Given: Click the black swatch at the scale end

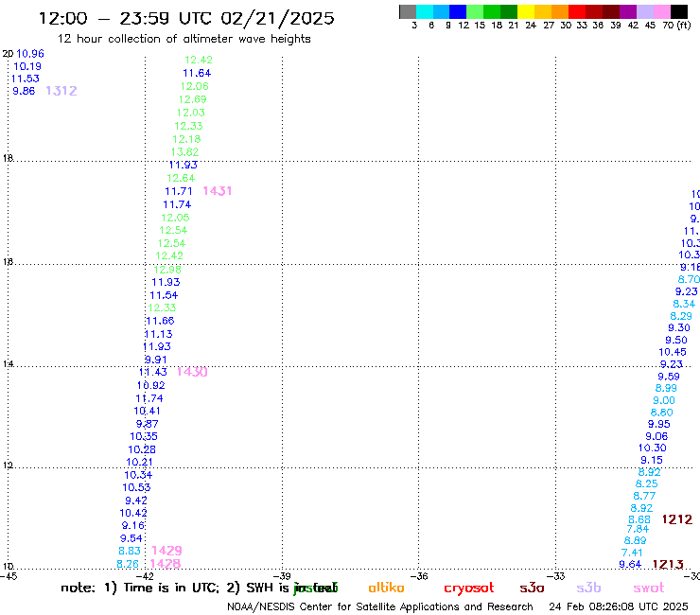Looking at the screenshot, I should click(x=678, y=11).
